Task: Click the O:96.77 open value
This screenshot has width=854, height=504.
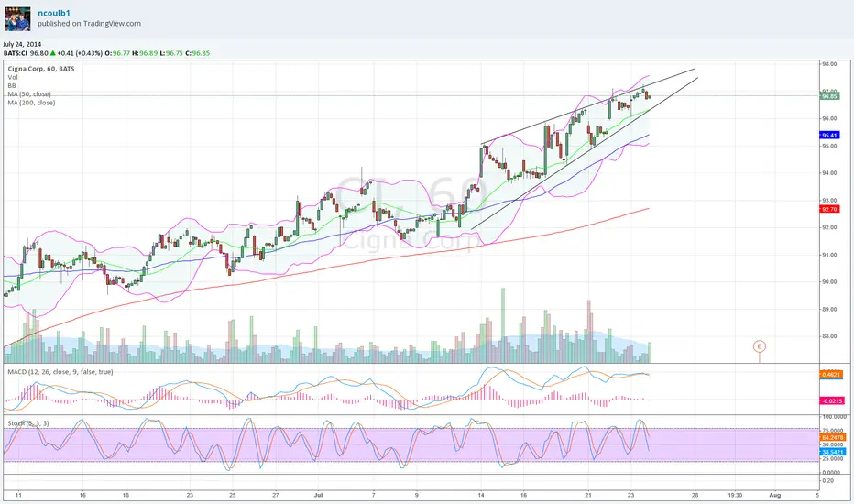Action: (x=117, y=53)
